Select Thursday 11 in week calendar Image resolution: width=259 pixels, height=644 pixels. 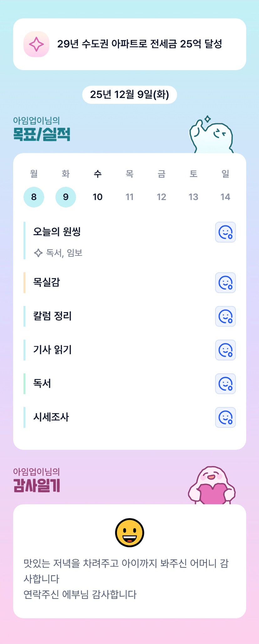(129, 197)
